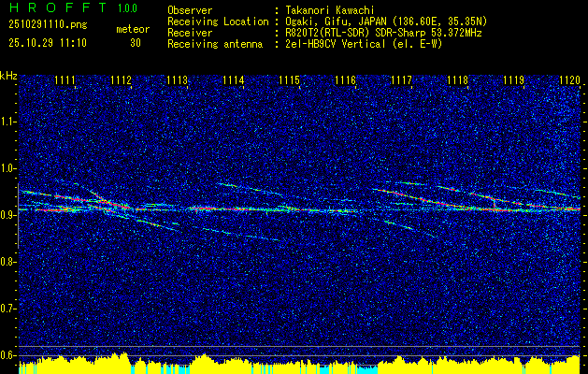The image size is (588, 374).
Task: Click the Ogaki, Gifu, JAPAN location text
Action: point(386,22)
